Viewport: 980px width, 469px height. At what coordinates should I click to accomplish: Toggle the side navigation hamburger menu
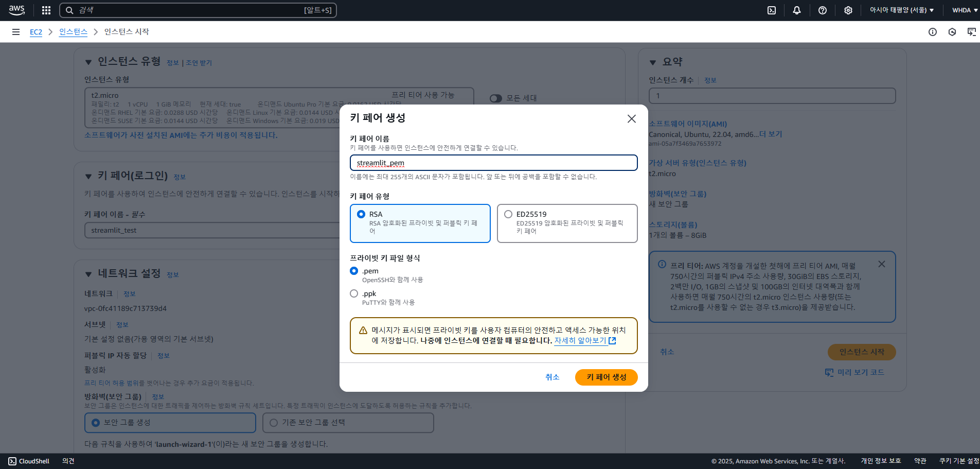[16, 32]
